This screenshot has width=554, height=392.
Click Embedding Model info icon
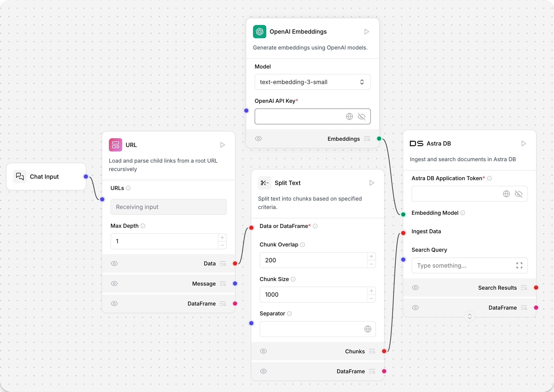[463, 213]
